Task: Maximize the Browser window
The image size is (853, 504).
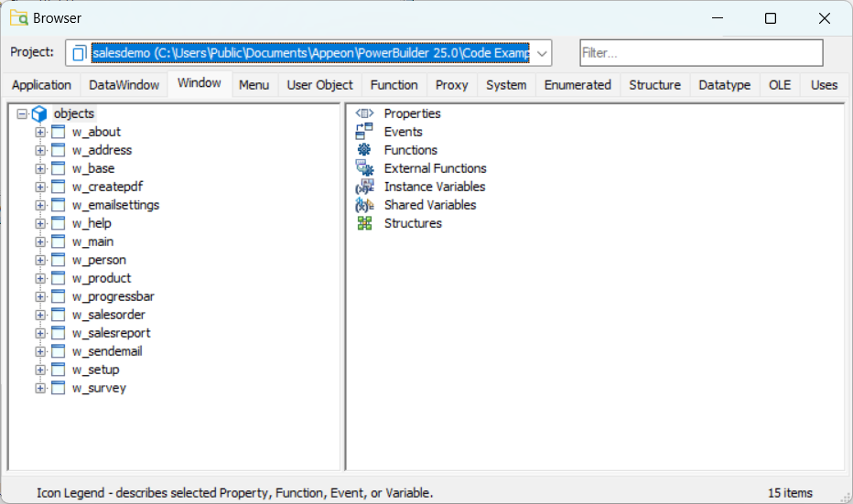Action: [x=771, y=18]
